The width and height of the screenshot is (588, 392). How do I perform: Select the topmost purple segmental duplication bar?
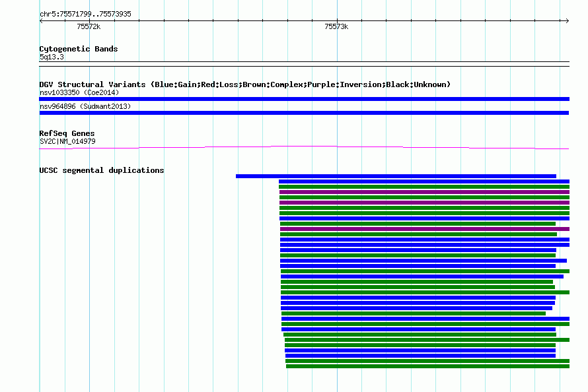tap(425, 192)
